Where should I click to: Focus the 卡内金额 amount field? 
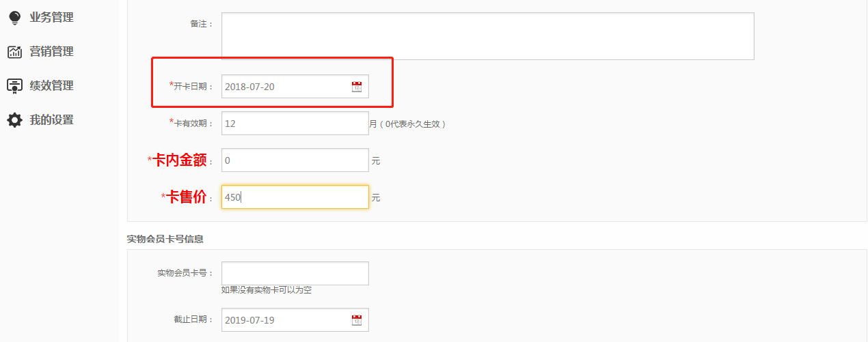(x=295, y=160)
